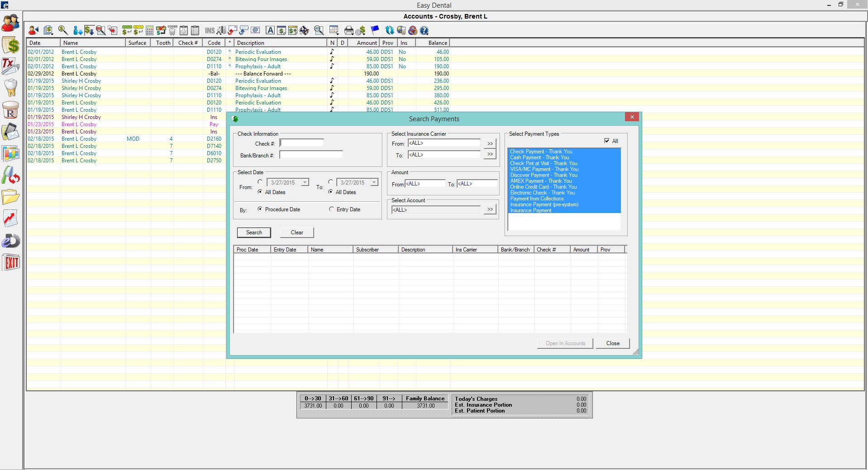The width and height of the screenshot is (868, 470).
Task: Select the To specific date radio button
Action: click(331, 182)
